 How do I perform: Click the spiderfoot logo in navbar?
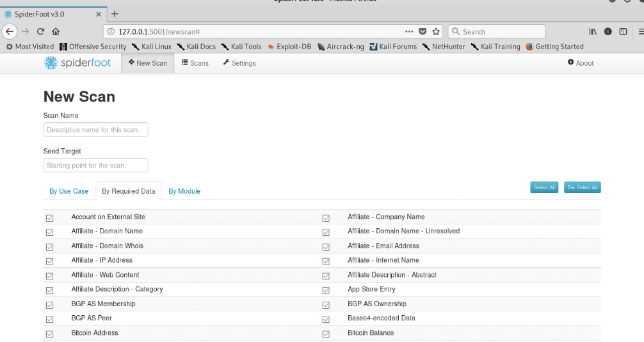click(77, 63)
